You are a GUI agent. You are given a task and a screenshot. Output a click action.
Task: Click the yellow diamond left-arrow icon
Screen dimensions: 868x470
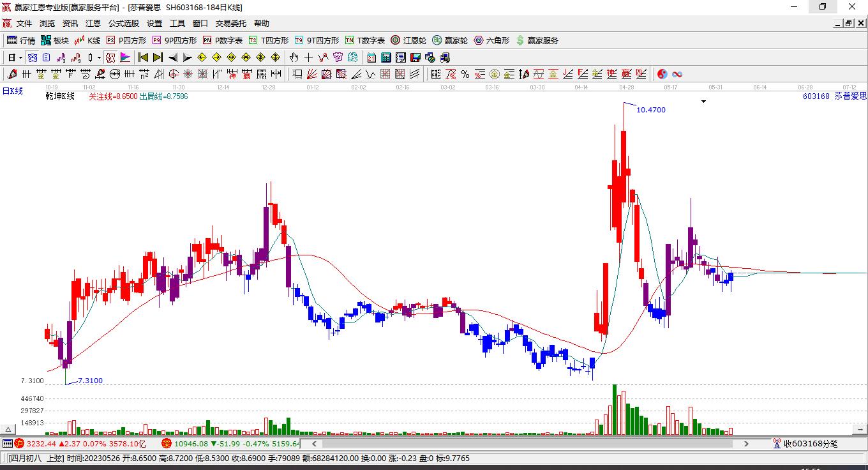coord(202,57)
